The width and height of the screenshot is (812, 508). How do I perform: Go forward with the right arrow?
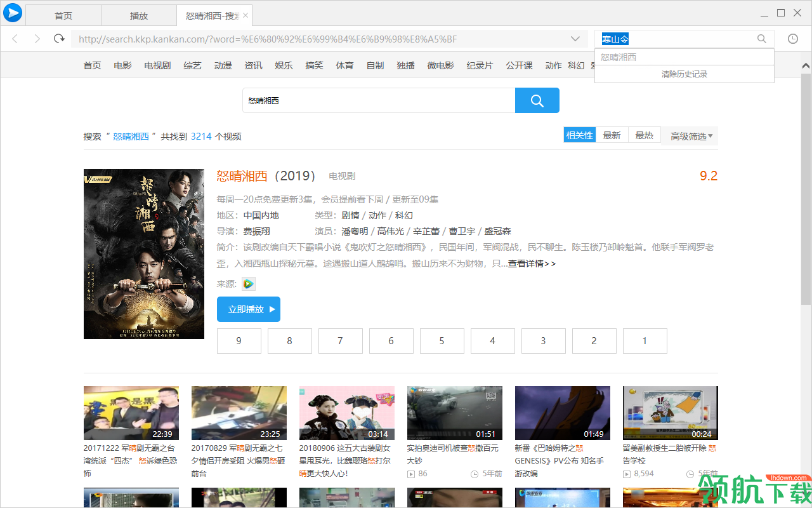tap(37, 39)
